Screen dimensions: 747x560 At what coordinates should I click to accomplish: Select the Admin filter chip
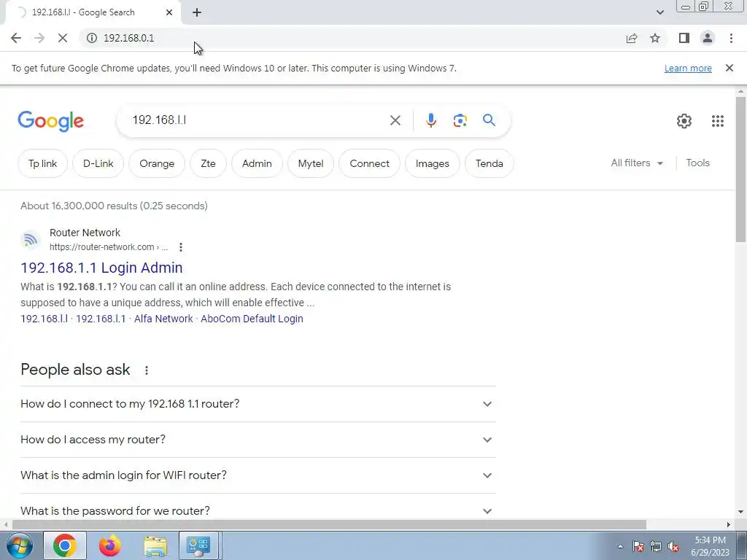click(257, 163)
